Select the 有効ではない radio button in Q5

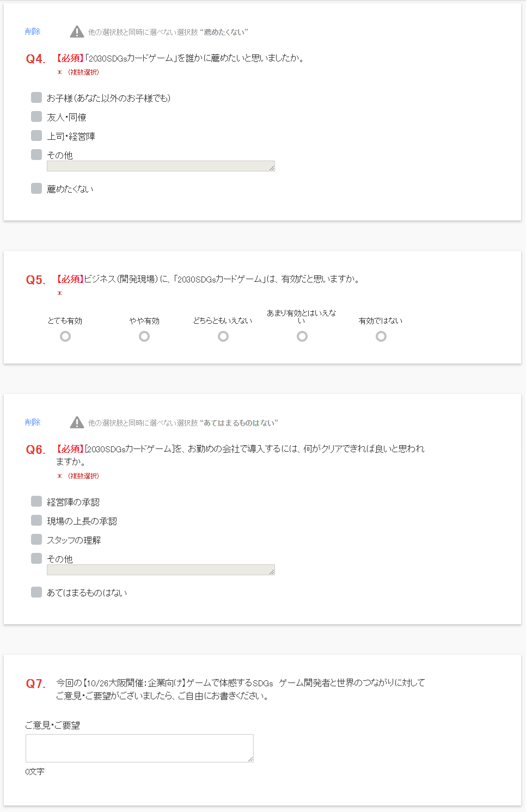(x=381, y=336)
